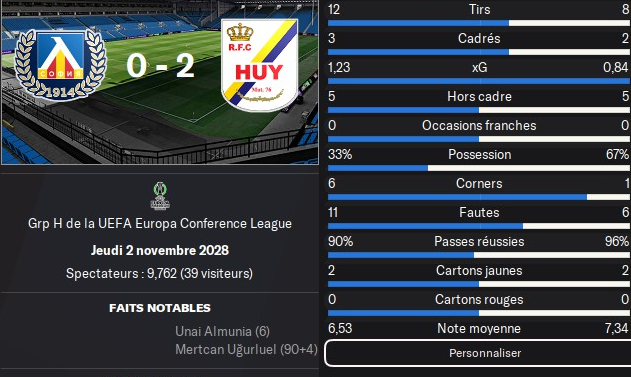Click the 0 - 2 match score
The image size is (631, 377).
click(160, 65)
